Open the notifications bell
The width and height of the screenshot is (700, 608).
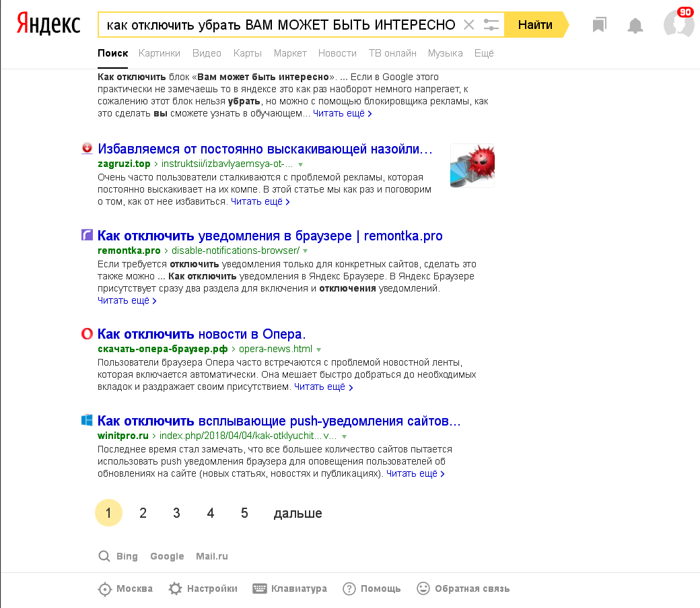(x=635, y=26)
